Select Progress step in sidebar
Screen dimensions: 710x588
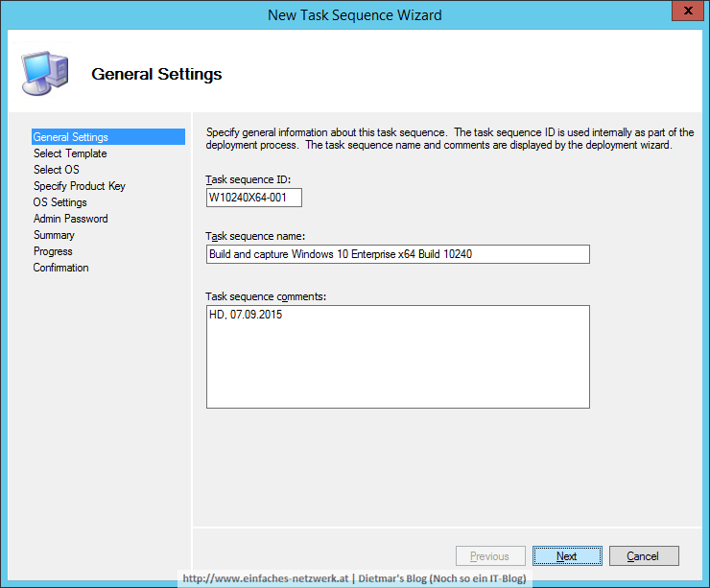click(x=53, y=251)
